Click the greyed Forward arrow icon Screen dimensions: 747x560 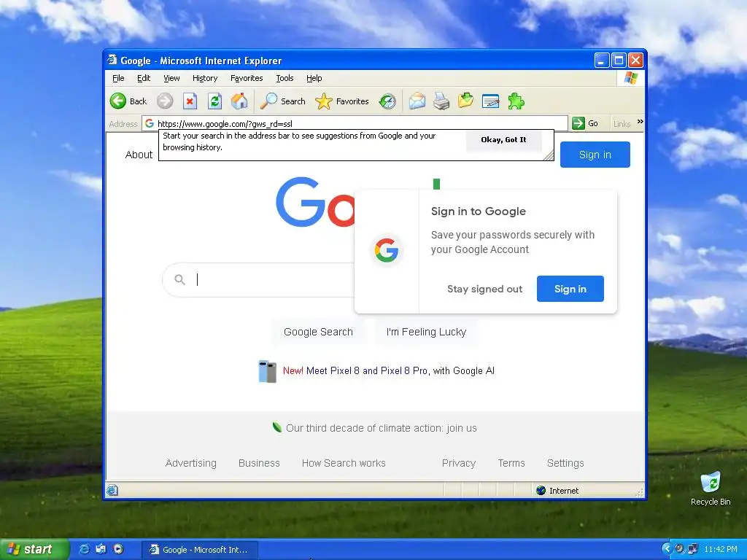pyautogui.click(x=165, y=101)
